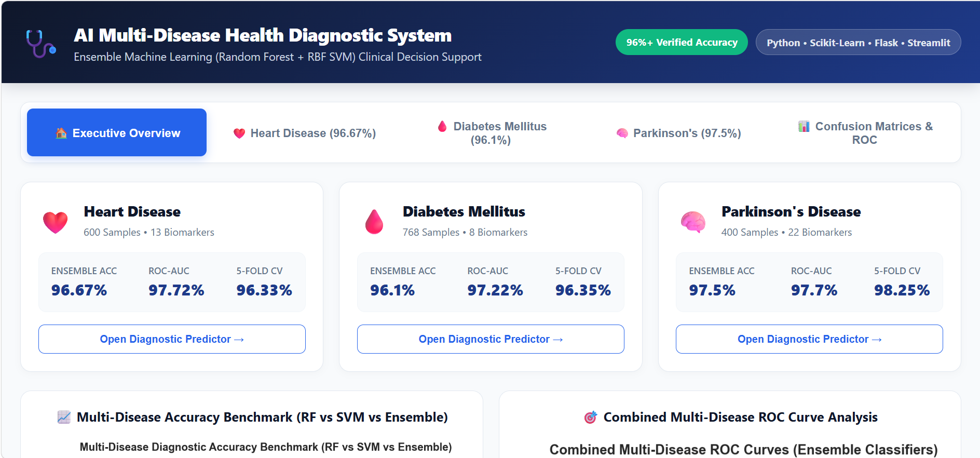Viewport: 980px width, 458px height.
Task: Click the Heart Disease card heading
Action: pos(132,211)
